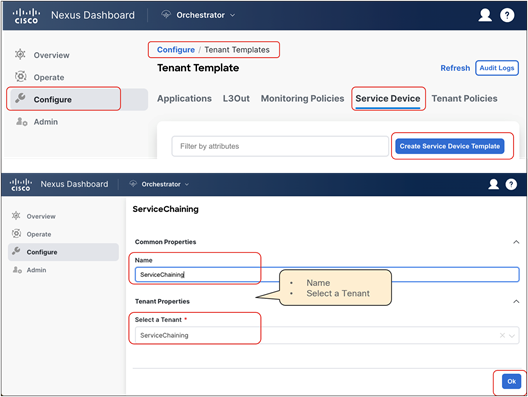Collapse the Common Properties section chevron
This screenshot has height=397, width=528.
tap(516, 242)
